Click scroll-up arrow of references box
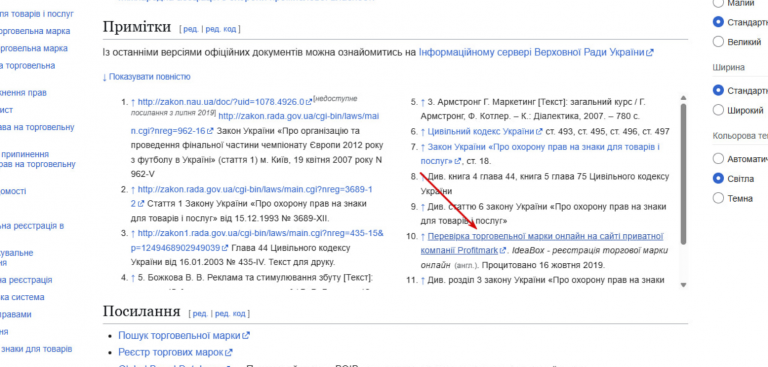The image size is (768, 367). point(684,98)
